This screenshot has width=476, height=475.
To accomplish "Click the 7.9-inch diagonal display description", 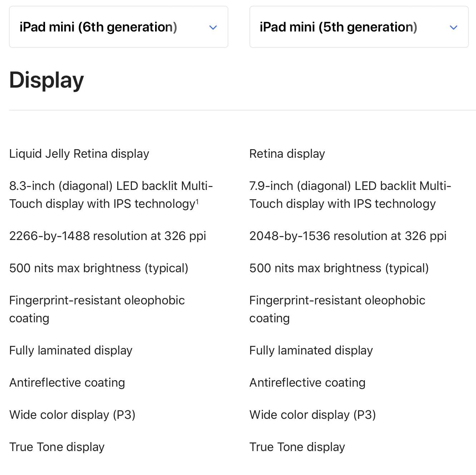I will click(x=350, y=195).
